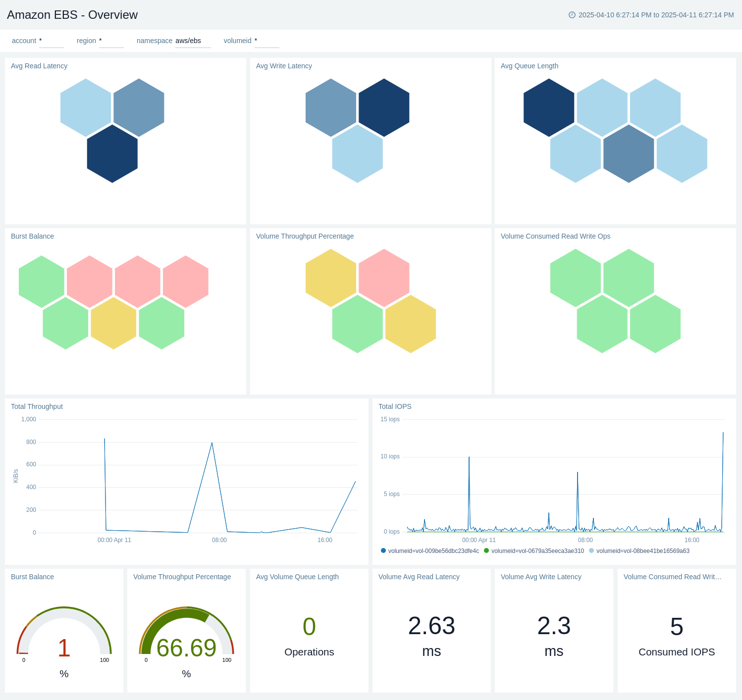
Task: Select the dark navy hexagon in Avg Read Latency
Action: tap(112, 153)
